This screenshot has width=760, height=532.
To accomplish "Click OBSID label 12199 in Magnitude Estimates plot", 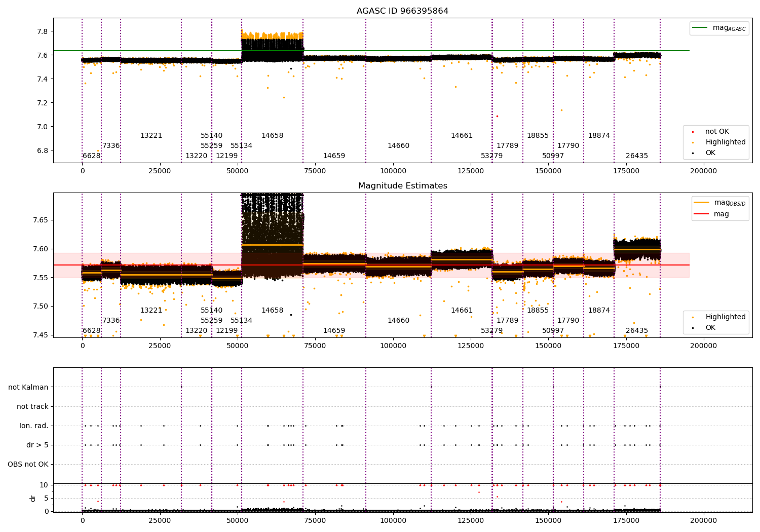I will pos(226,331).
